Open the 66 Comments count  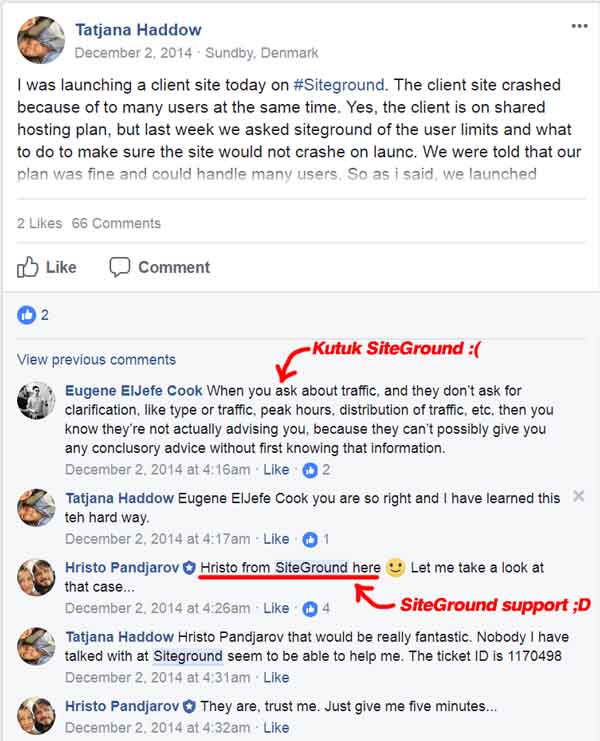(116, 223)
